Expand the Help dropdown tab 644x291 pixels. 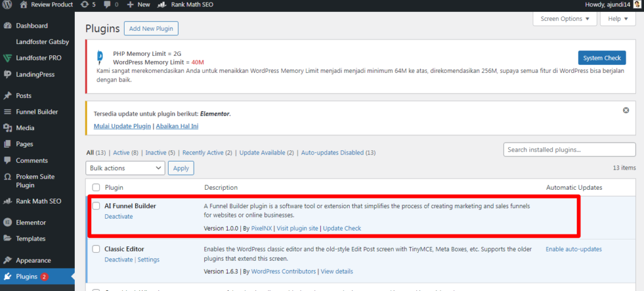(x=618, y=19)
